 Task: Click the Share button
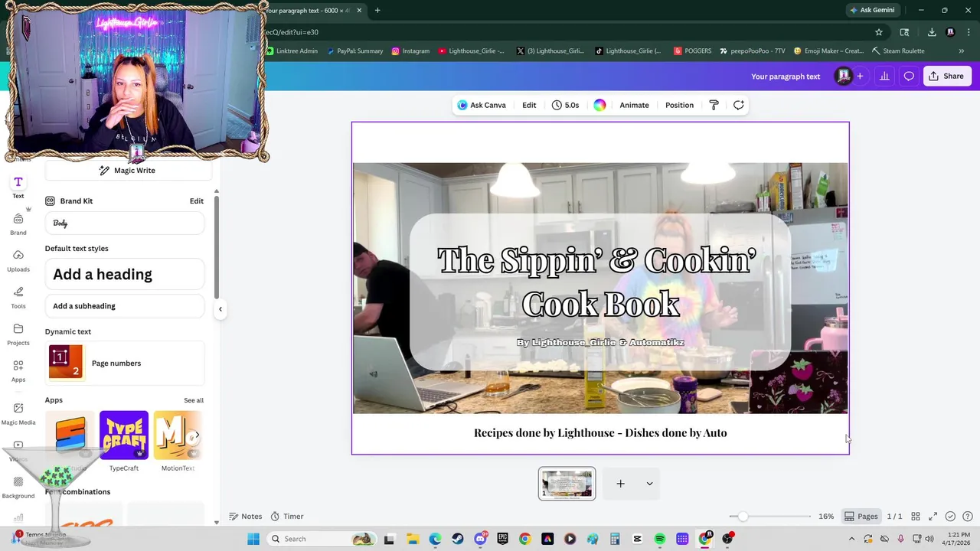[947, 77]
